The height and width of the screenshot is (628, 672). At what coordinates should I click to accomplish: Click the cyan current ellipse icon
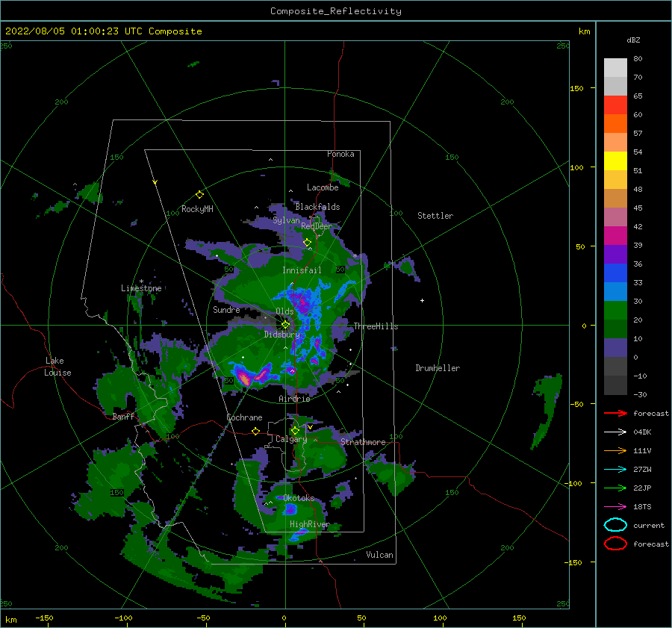[x=615, y=525]
